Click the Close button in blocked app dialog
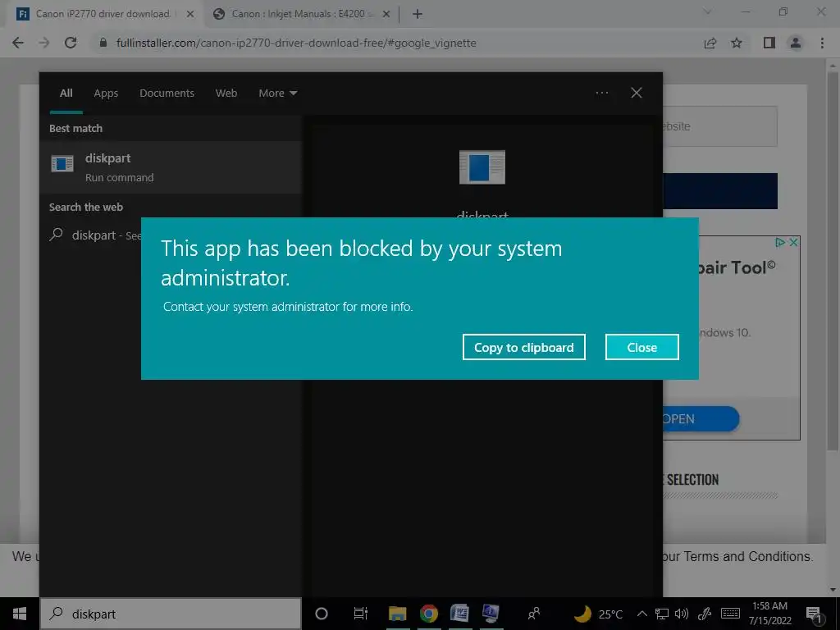Screen dimensions: 840x630 click(x=641, y=347)
